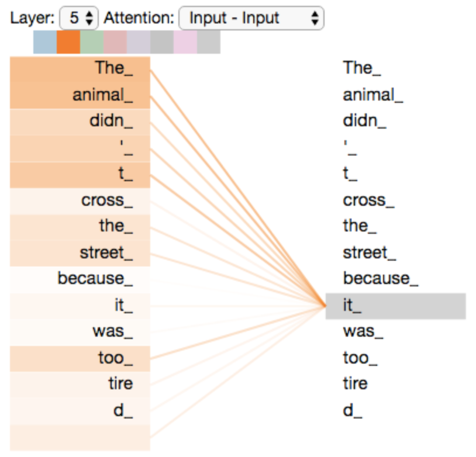This screenshot has height=457, width=476.
Task: Select the 'street_' token on the right
Action: point(369,253)
